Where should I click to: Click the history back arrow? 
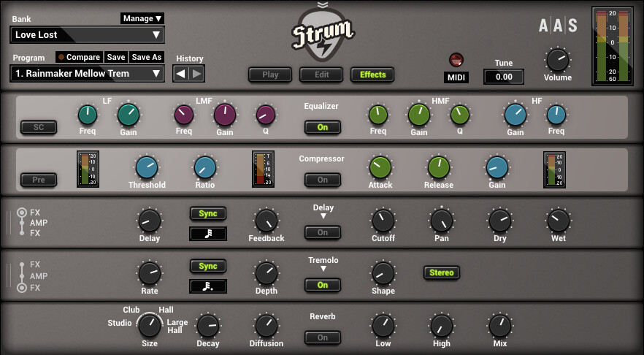tap(181, 74)
